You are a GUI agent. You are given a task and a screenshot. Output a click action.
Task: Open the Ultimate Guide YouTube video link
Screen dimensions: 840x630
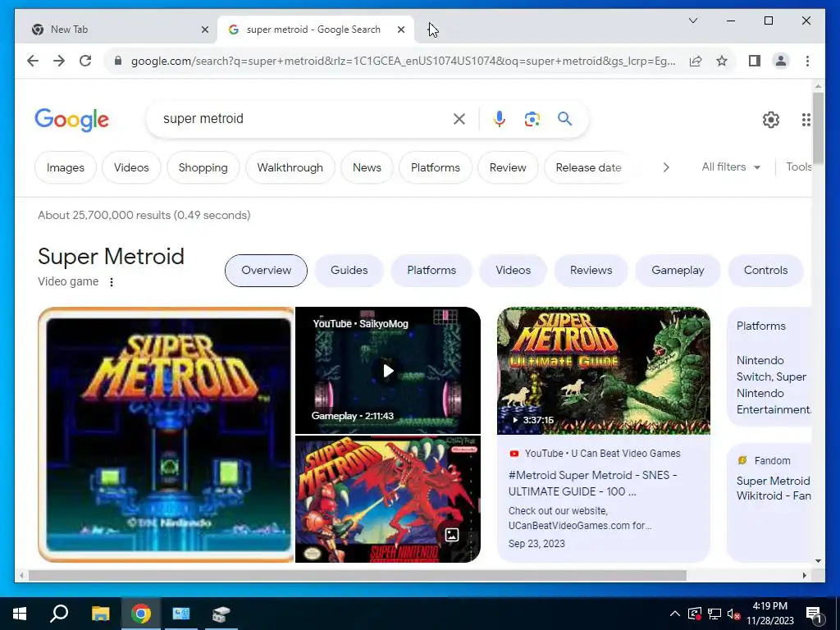(x=592, y=483)
